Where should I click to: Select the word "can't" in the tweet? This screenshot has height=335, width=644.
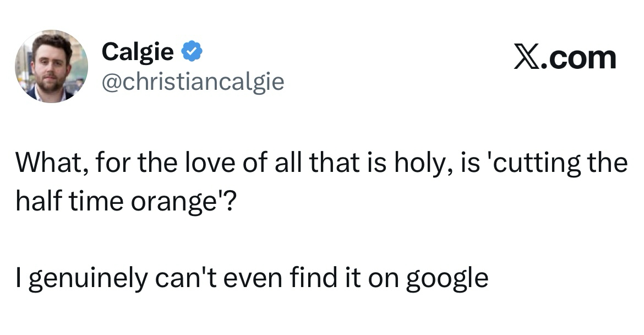pos(179,278)
